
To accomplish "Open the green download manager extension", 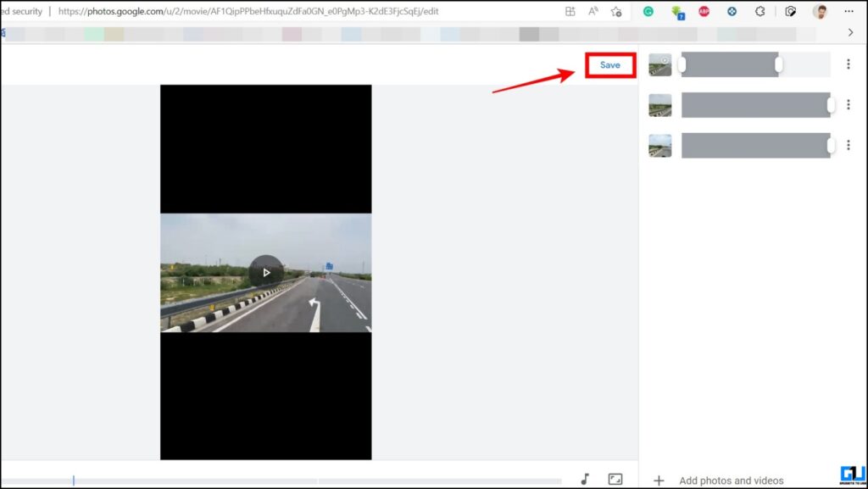I will point(677,12).
